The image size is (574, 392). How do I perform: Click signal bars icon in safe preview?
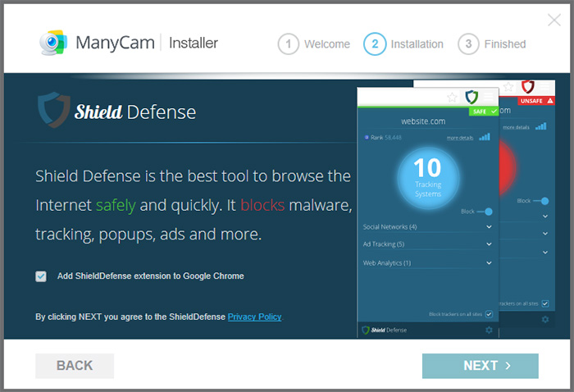(485, 137)
